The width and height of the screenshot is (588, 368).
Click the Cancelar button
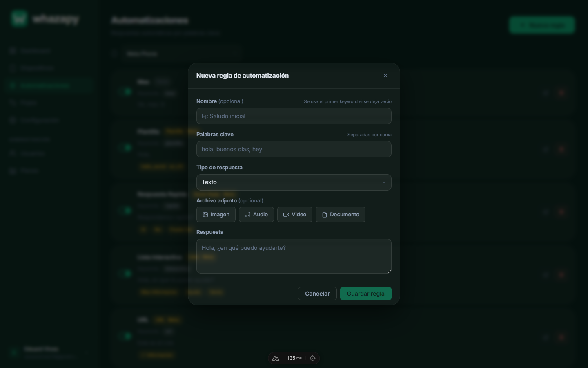point(317,294)
